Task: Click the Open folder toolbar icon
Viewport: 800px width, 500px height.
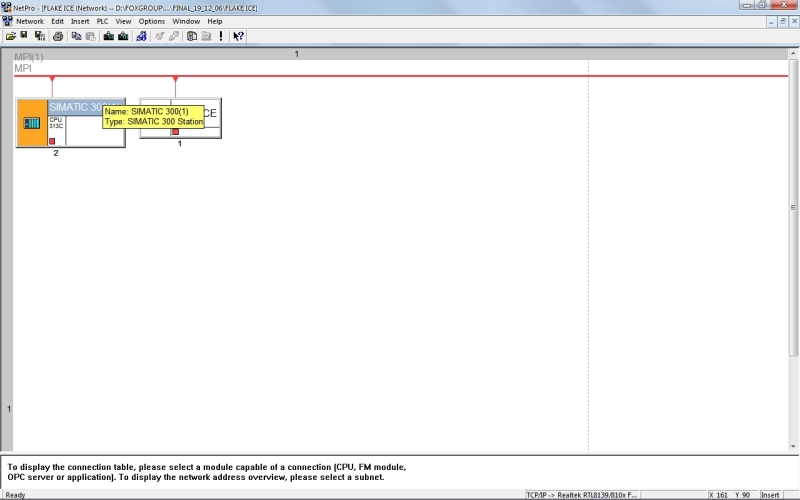Action: click(10, 36)
